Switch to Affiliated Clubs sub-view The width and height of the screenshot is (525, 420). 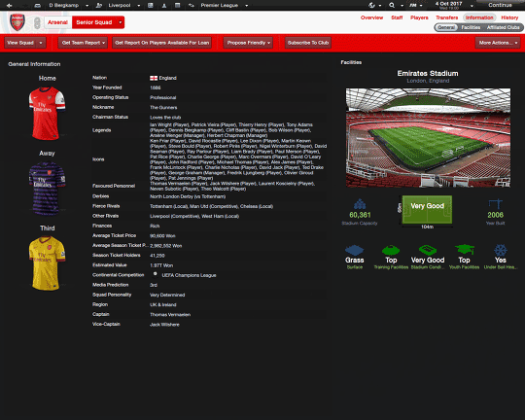(503, 27)
